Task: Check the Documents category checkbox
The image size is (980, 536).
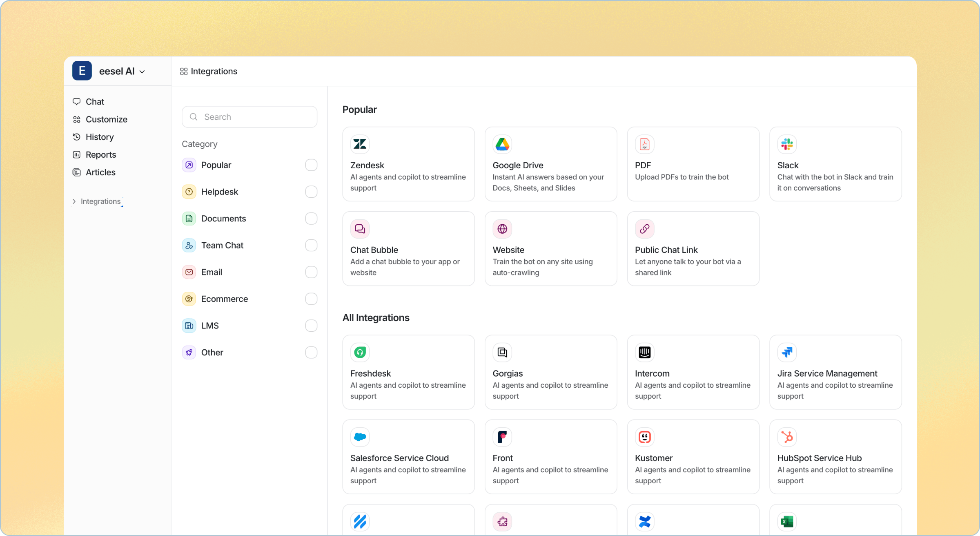Action: click(x=311, y=219)
